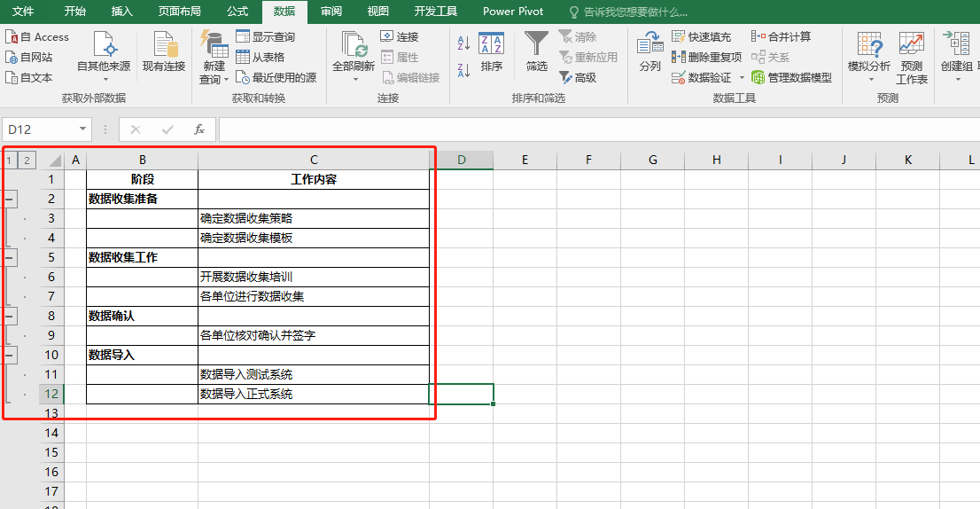The image size is (980, 509).
Task: Switch to the Power Pivot tab
Action: (513, 12)
